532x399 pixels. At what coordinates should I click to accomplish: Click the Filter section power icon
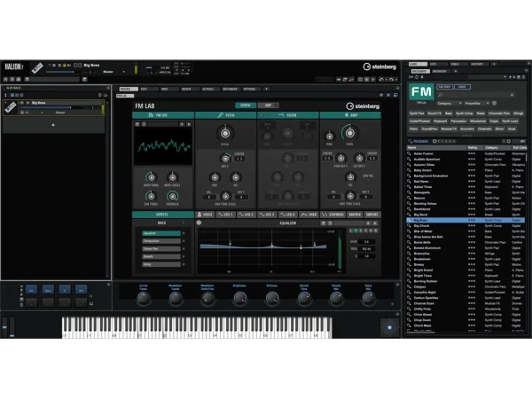(x=262, y=115)
